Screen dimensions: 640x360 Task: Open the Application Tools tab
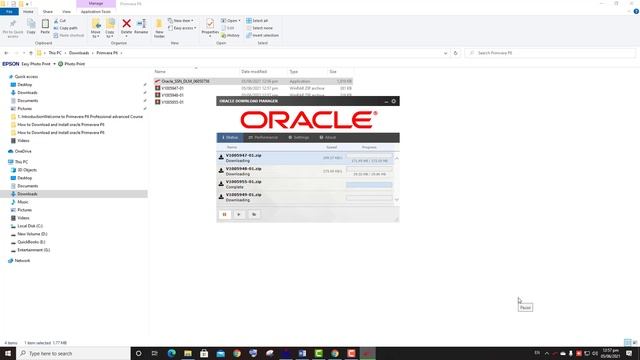pyautogui.click(x=96, y=11)
